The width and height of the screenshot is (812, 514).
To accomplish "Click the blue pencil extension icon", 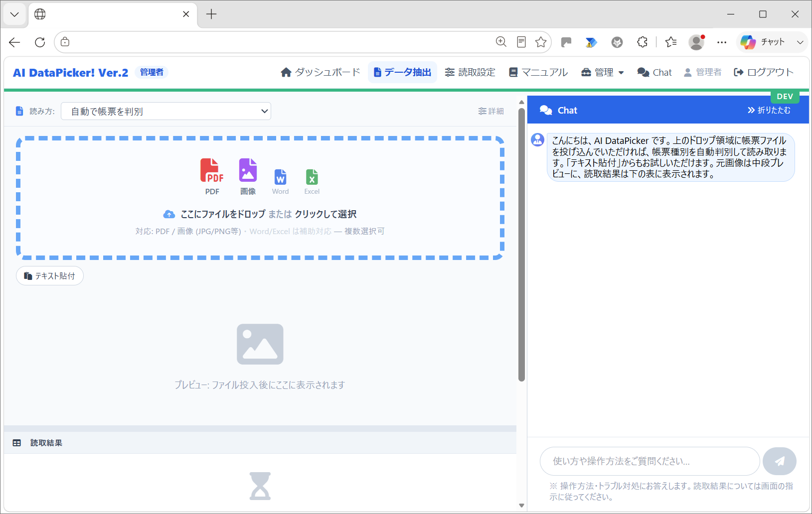I will pos(591,42).
